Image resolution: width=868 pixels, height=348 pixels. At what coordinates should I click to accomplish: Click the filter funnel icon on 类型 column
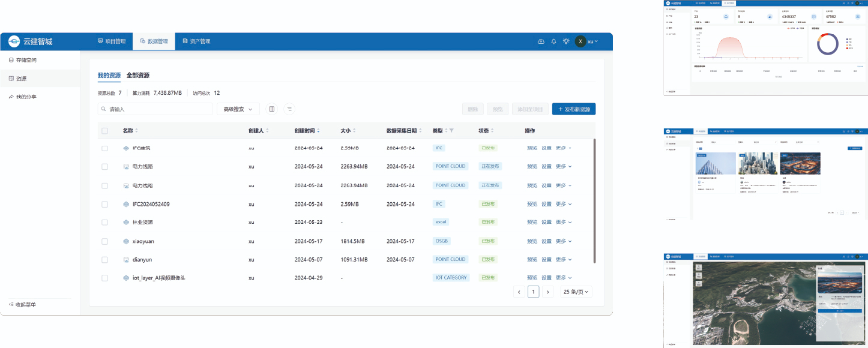coord(451,131)
